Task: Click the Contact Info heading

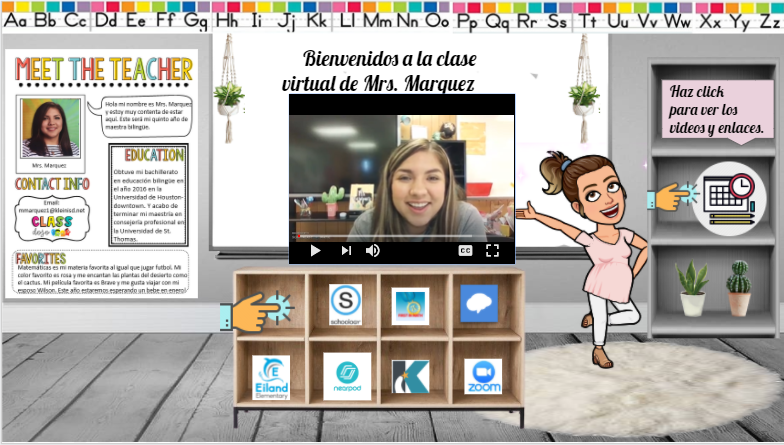Action: 52,184
